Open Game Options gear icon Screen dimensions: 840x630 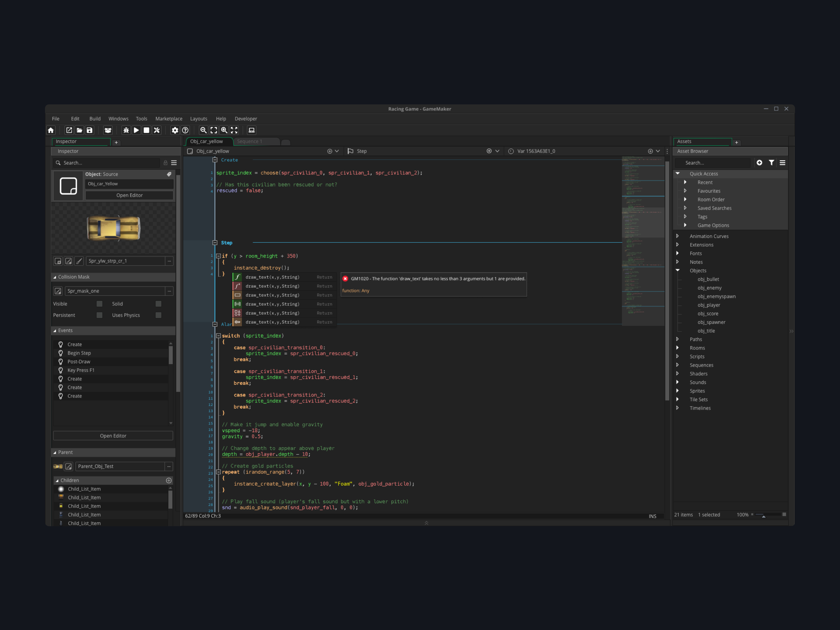point(175,130)
